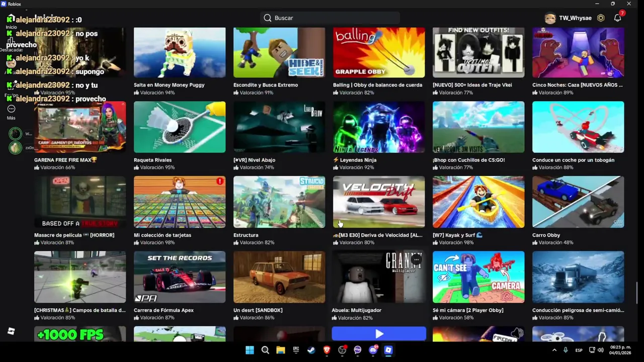Open the Cinco Noches: Caza thumbnail
Viewport: 644px width, 362px height.
coord(578,52)
